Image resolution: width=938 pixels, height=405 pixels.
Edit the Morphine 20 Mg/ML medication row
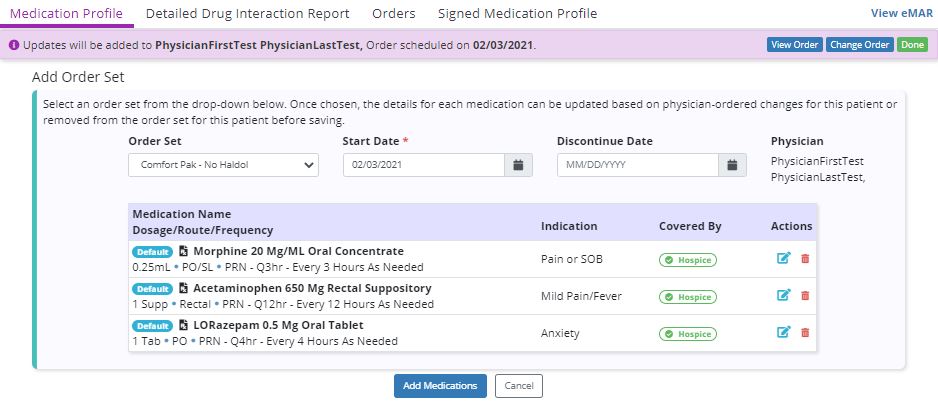tap(783, 258)
